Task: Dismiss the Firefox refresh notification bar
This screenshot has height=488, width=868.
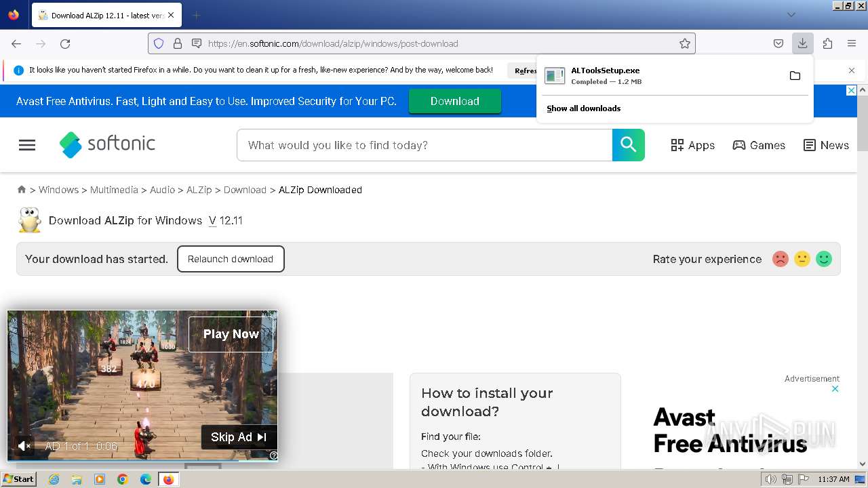Action: [852, 70]
